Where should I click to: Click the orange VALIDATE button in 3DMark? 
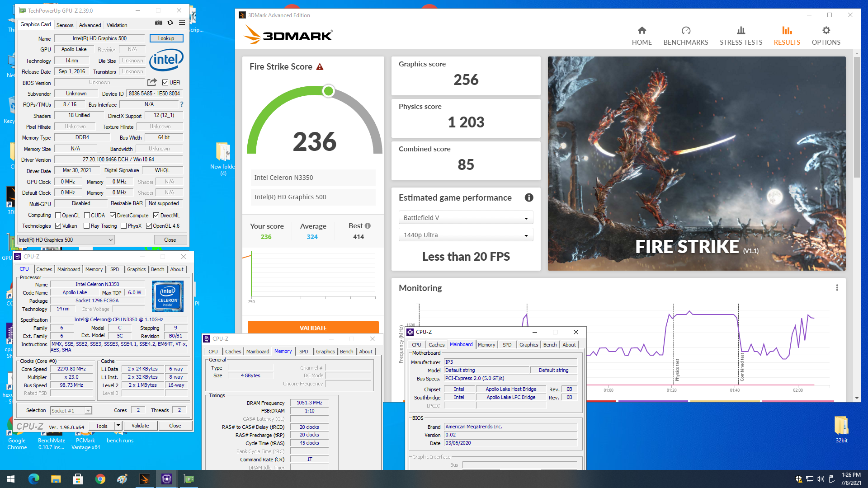pyautogui.click(x=313, y=328)
